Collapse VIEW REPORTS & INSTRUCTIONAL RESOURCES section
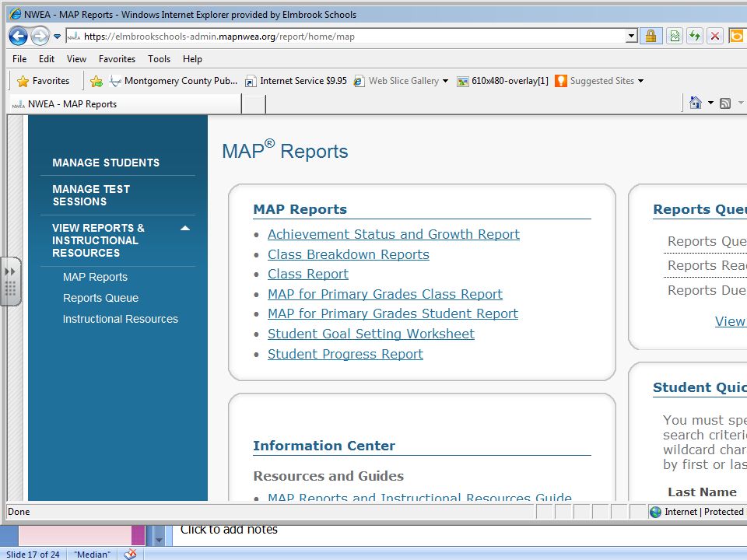The width and height of the screenshot is (747, 560). 185,228
